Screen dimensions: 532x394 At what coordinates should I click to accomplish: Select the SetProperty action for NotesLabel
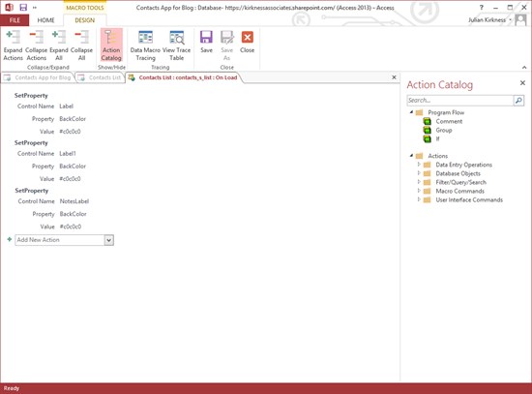(x=32, y=191)
